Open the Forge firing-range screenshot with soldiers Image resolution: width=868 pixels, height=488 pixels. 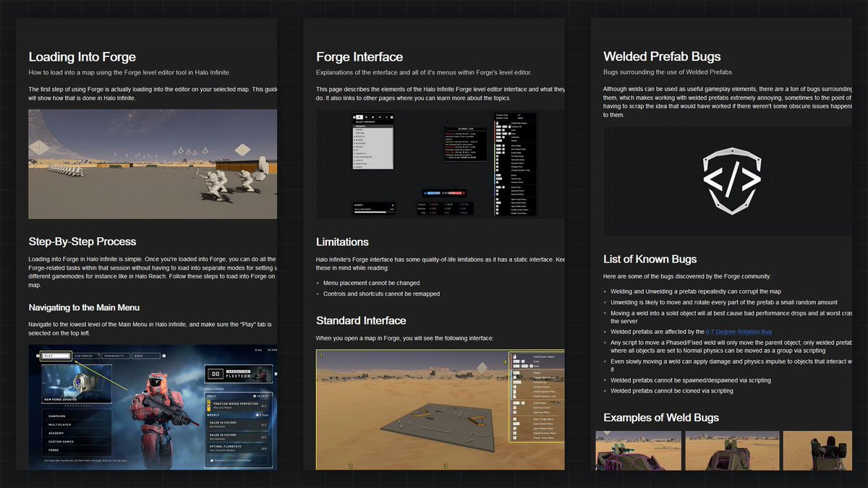[x=153, y=163]
